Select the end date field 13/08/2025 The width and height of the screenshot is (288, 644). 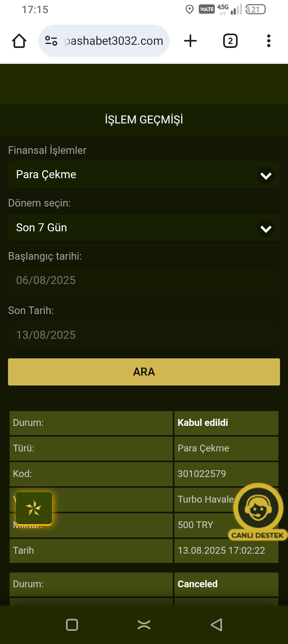click(x=144, y=335)
